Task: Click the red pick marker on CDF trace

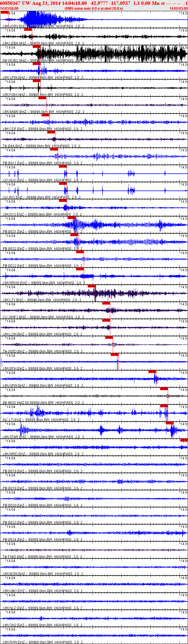Action: coord(46,115)
